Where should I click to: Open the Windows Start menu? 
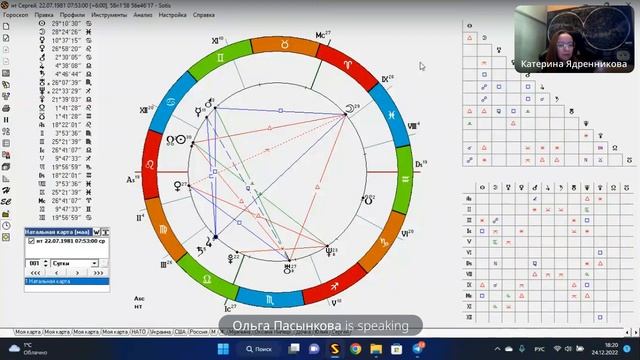click(x=223, y=349)
